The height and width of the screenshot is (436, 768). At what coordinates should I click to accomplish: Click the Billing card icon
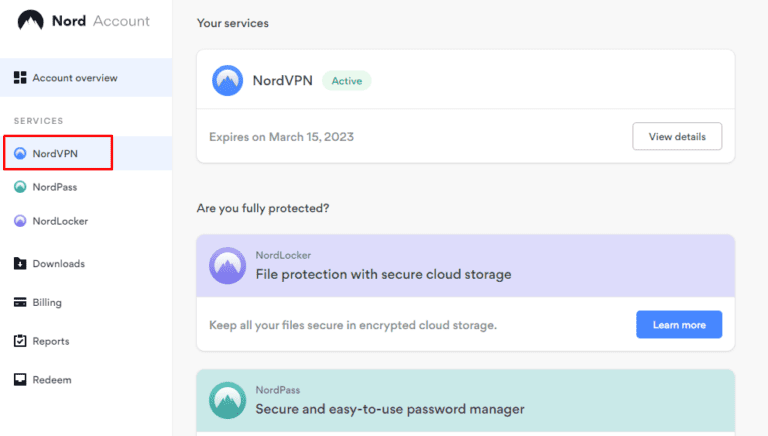[20, 302]
